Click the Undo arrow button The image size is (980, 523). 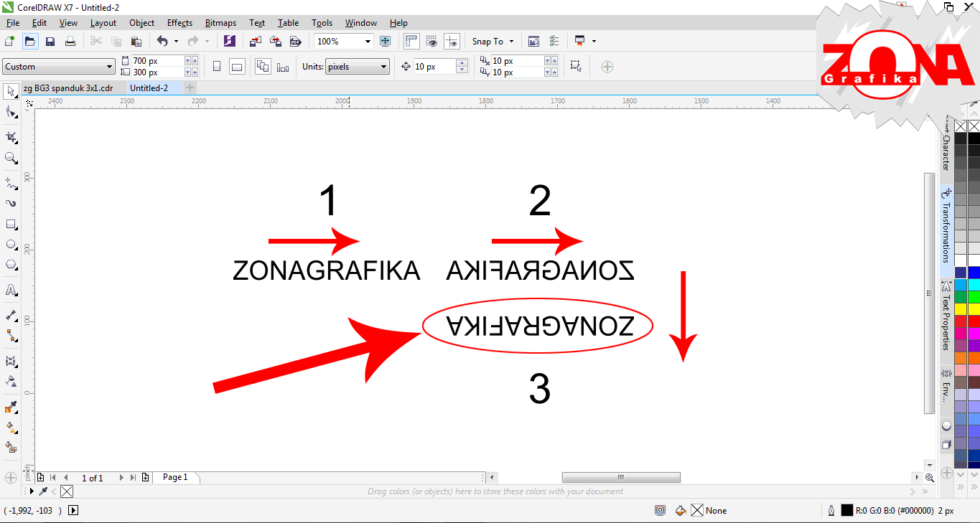click(162, 41)
